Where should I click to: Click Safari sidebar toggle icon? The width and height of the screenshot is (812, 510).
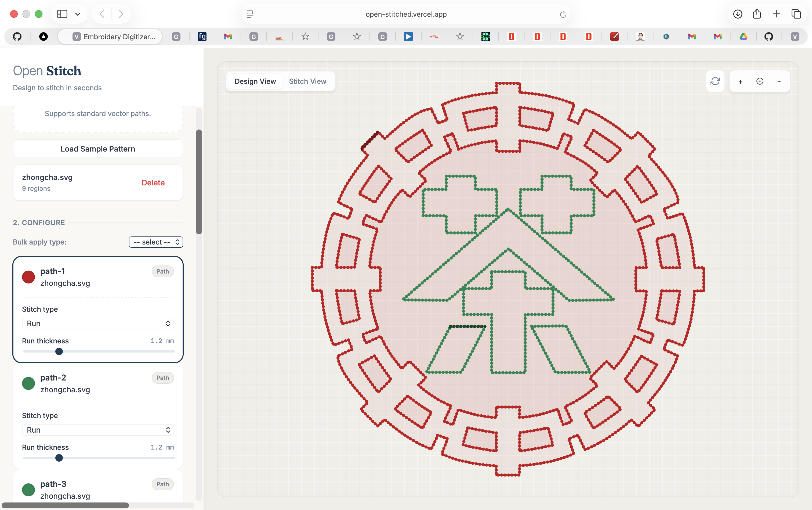62,14
